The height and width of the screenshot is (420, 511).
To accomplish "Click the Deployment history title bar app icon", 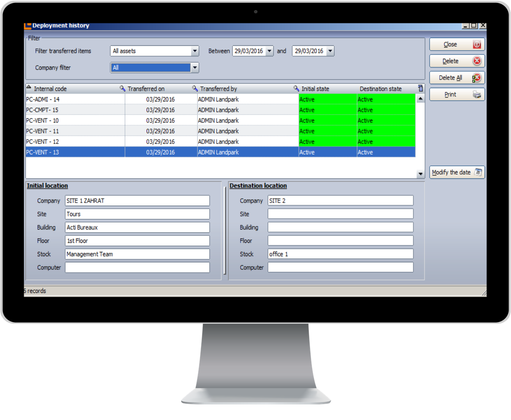I will [x=28, y=26].
